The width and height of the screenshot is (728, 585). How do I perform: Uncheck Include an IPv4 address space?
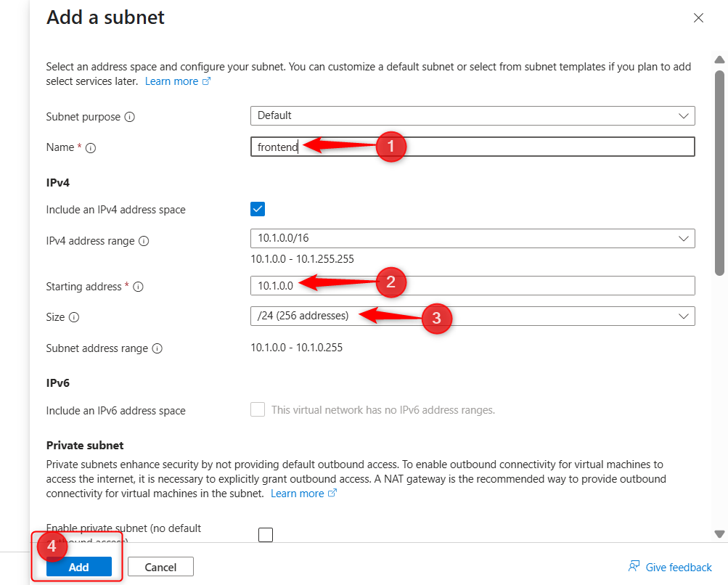(x=258, y=209)
